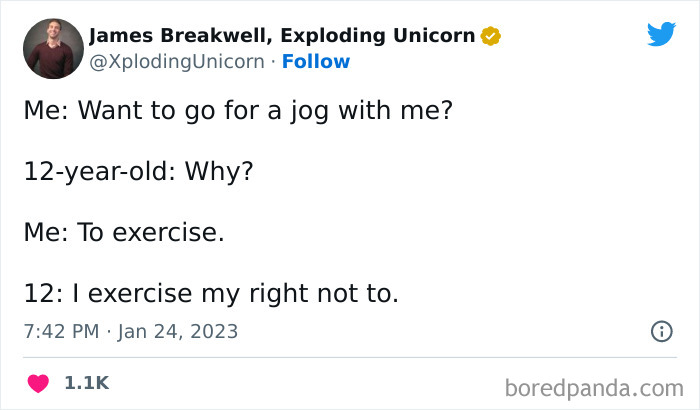Select the line "Want to go for a jog with me?"

265,110
